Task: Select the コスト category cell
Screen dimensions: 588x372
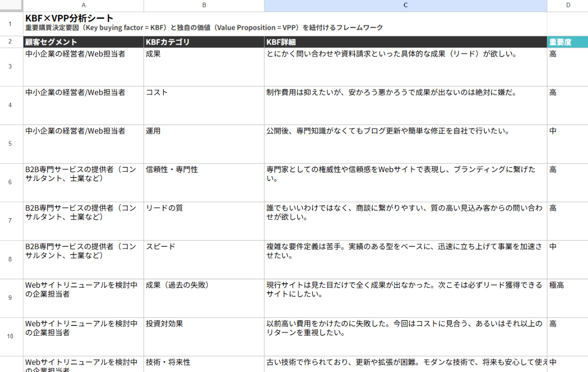Action: pos(204,105)
